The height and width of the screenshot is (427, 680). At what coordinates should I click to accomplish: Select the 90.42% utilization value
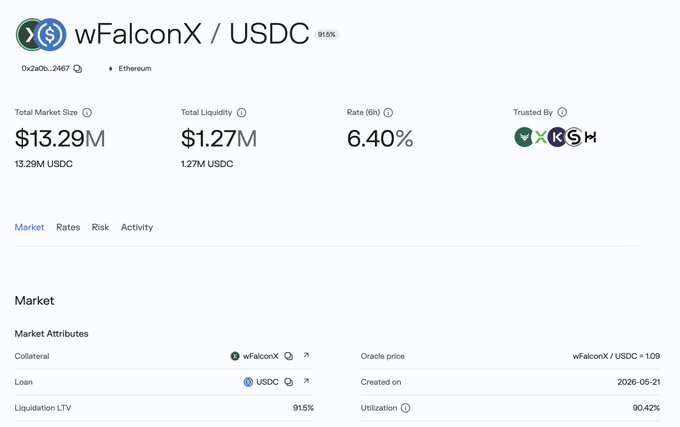pyautogui.click(x=646, y=408)
